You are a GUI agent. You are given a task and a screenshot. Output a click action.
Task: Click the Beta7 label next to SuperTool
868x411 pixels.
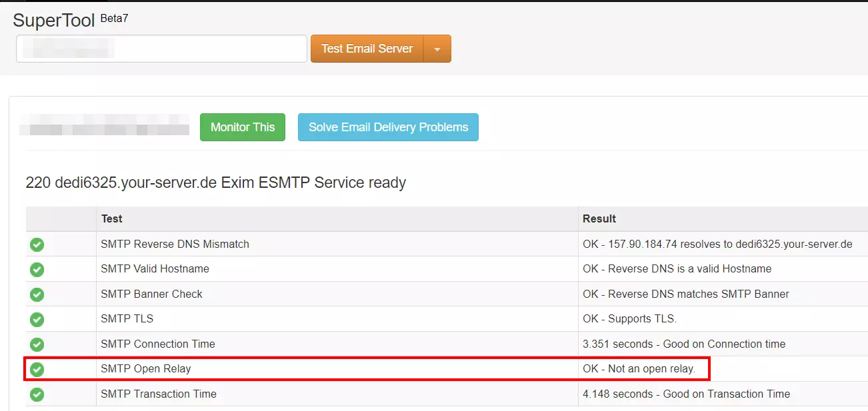point(114,18)
